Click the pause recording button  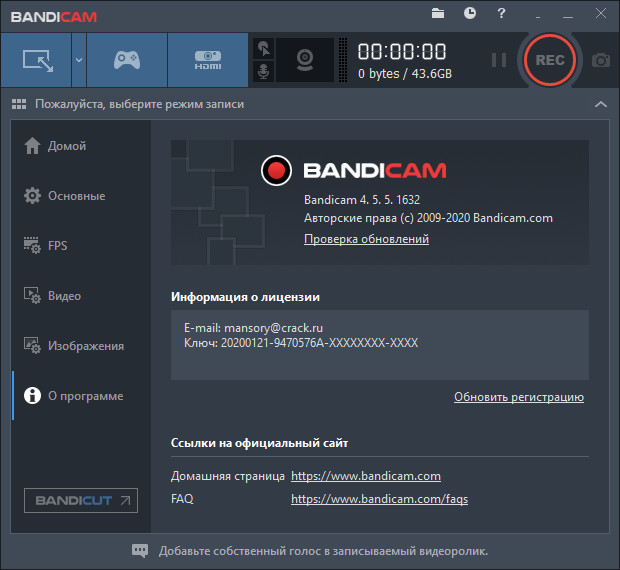499,60
